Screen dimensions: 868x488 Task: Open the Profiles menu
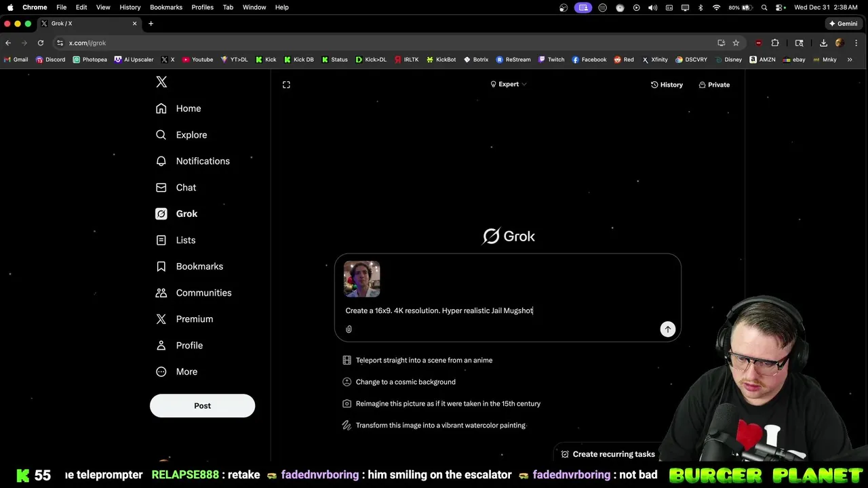point(202,7)
